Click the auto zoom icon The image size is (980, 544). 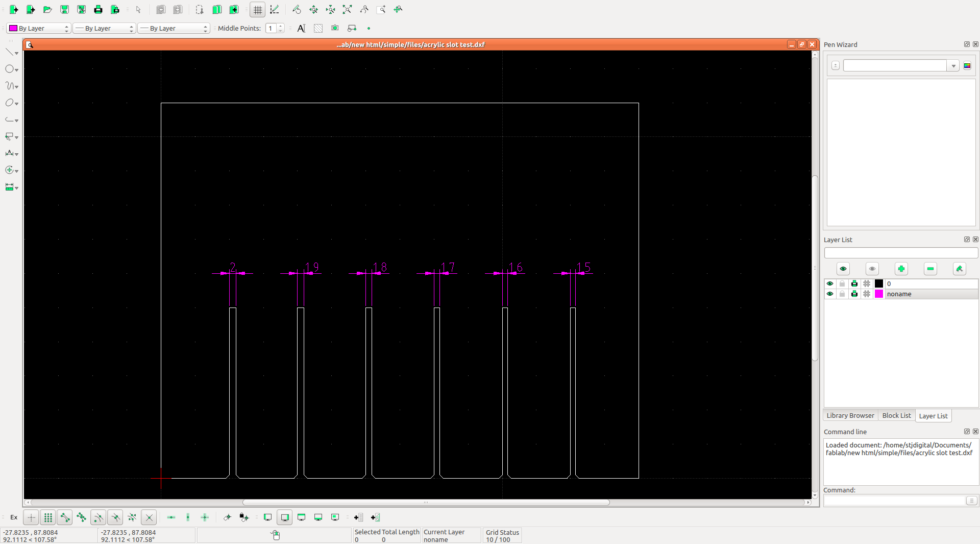tap(347, 9)
